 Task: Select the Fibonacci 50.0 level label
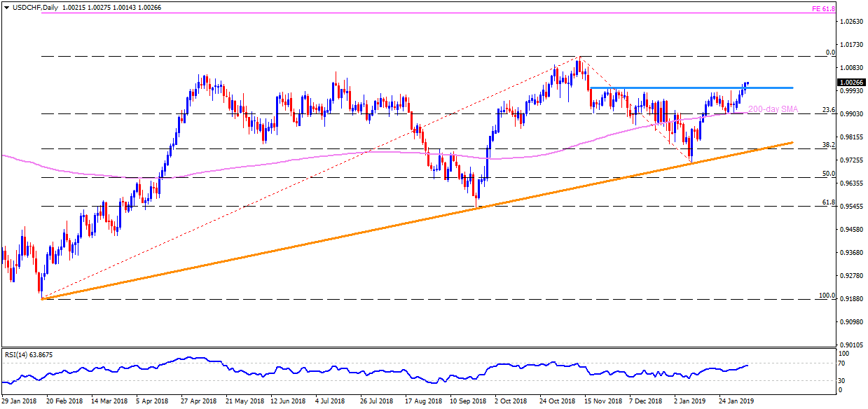(827, 173)
